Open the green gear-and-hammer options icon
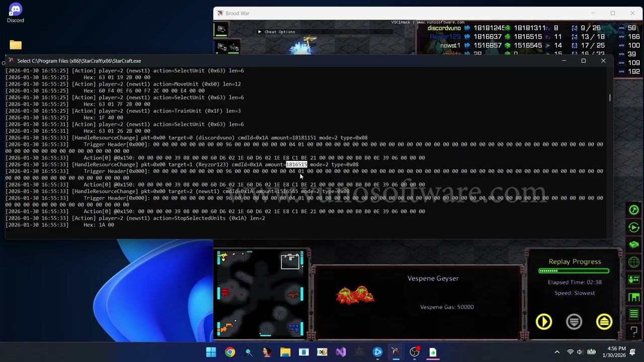The width and height of the screenshot is (644, 362). [634, 210]
